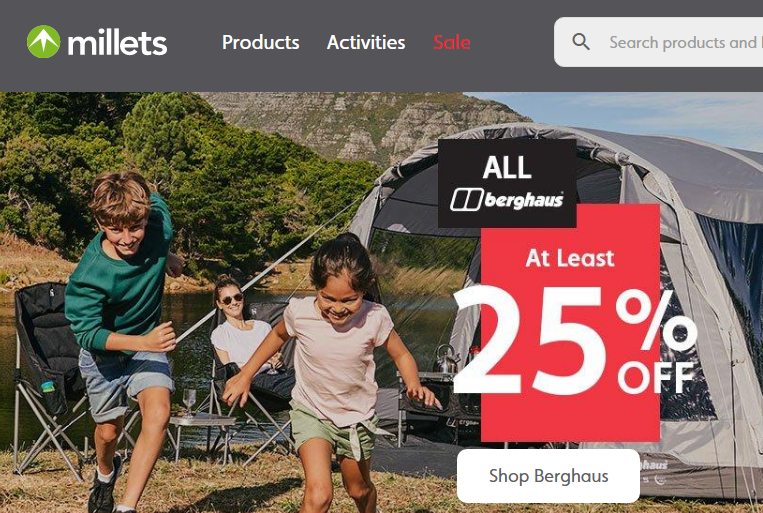Click the OFF text beside 25
Viewport: 763px width, 513px height.
point(656,378)
